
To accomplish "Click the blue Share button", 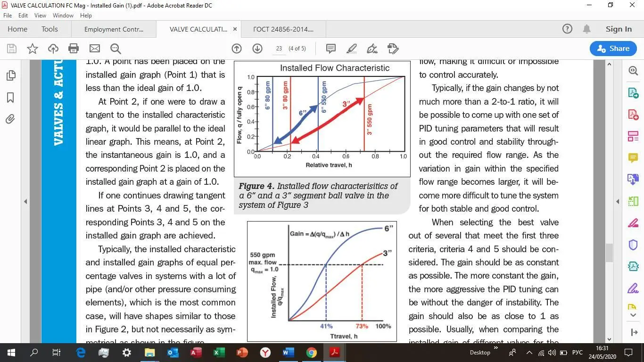I will [613, 49].
